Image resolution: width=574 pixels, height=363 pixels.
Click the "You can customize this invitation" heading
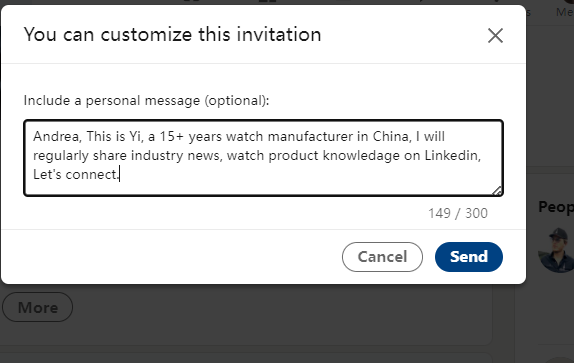(172, 35)
